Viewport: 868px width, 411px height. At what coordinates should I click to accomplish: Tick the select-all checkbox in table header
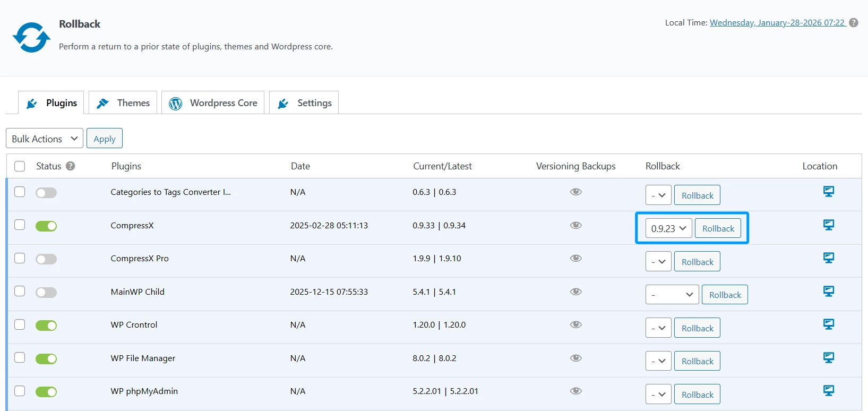[x=20, y=166]
